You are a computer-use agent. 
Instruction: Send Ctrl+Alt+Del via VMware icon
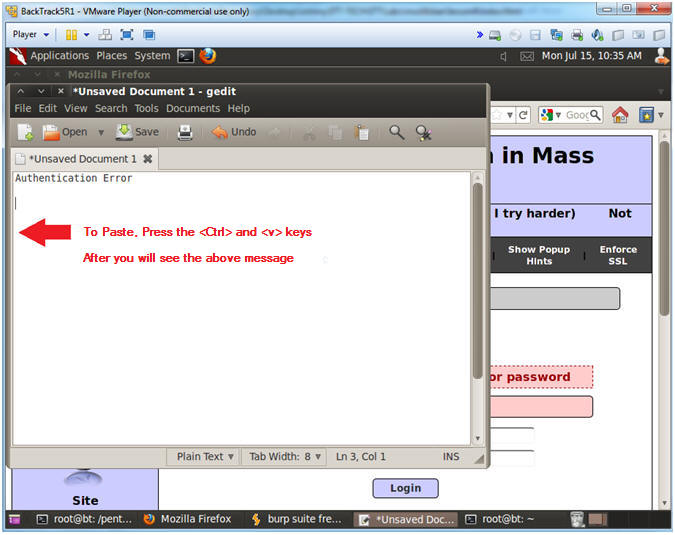tap(105, 35)
